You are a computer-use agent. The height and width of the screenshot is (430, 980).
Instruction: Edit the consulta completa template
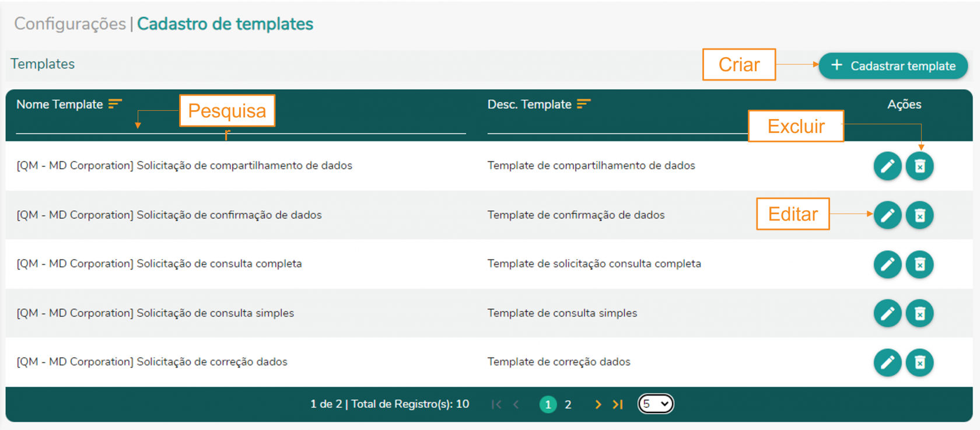(888, 264)
